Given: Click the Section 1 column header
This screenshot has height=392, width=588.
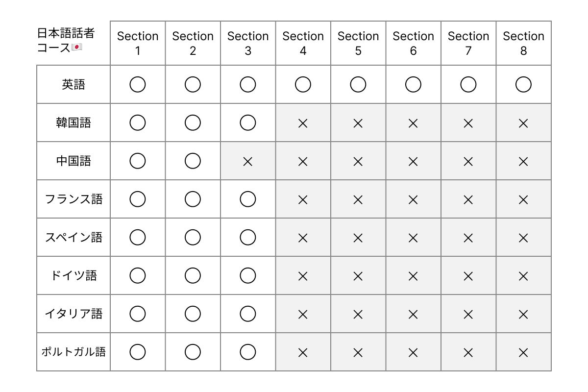Looking at the screenshot, I should click(138, 43).
